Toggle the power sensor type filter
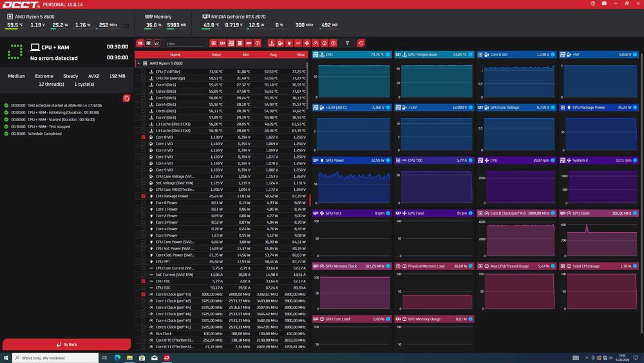The width and height of the screenshot is (644, 363). [x=289, y=43]
